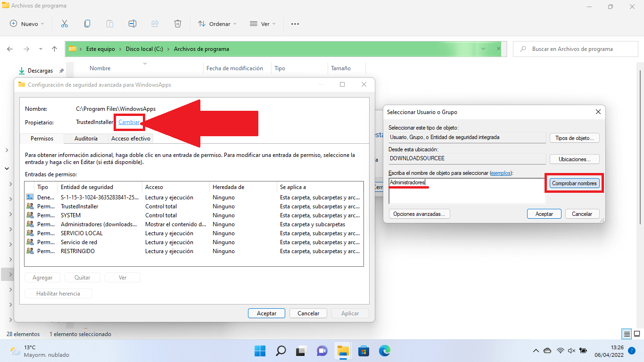Switch to large thumbnails view icon

click(x=636, y=334)
